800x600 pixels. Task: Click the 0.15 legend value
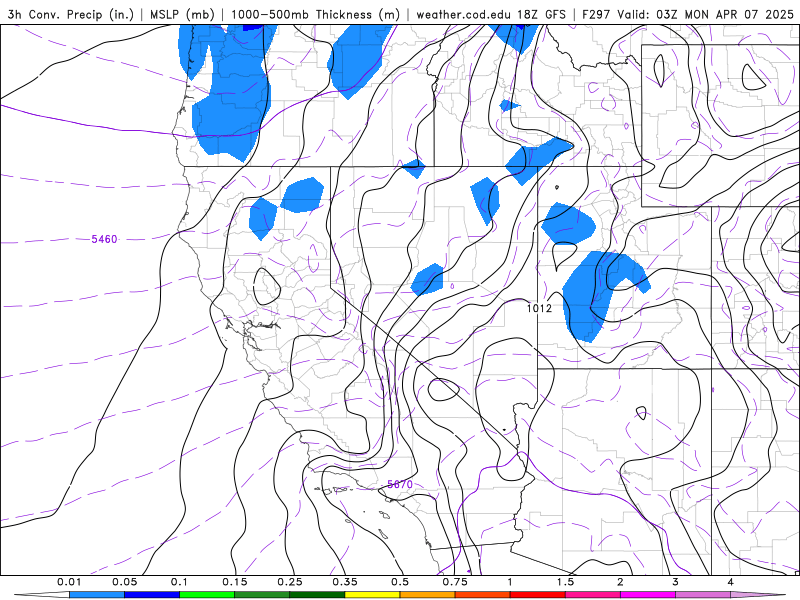(235, 582)
